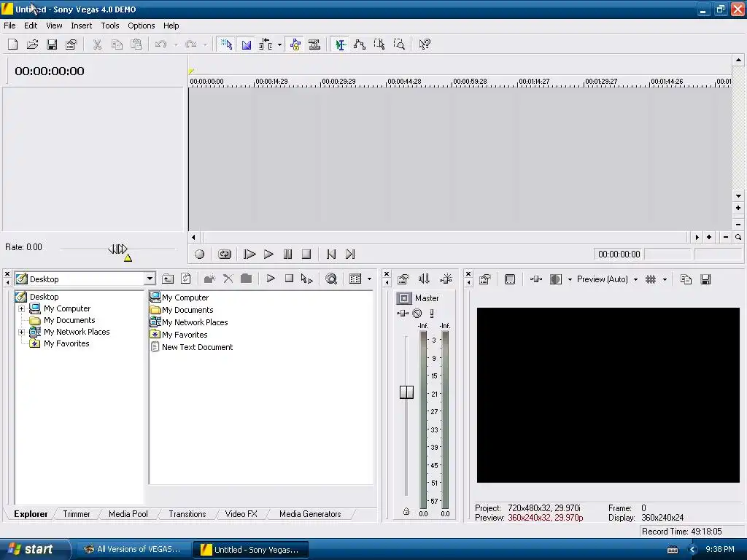Image resolution: width=747 pixels, height=560 pixels.
Task: Open Explorer Views dropdown arrow
Action: (369, 279)
